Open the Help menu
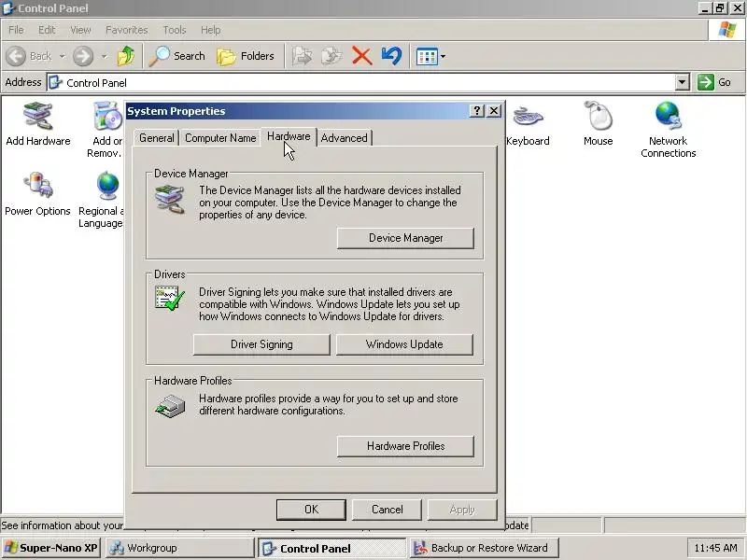The image size is (747, 560). pyautogui.click(x=211, y=30)
